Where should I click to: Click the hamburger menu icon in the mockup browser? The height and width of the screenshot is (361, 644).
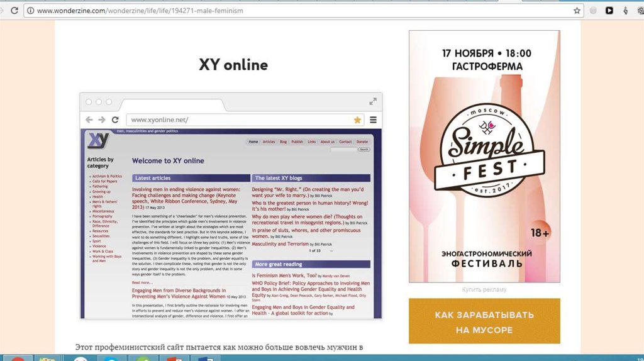[x=373, y=119]
